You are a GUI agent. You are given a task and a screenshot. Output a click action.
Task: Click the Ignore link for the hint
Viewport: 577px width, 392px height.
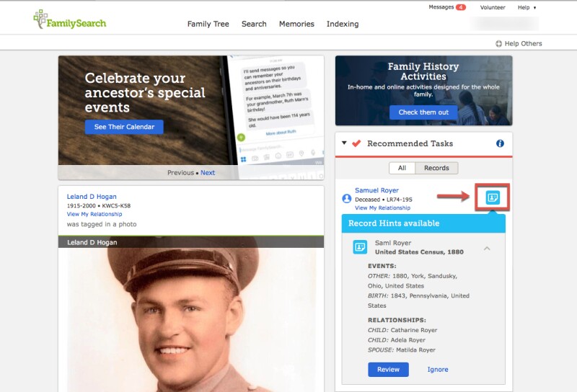(x=438, y=370)
